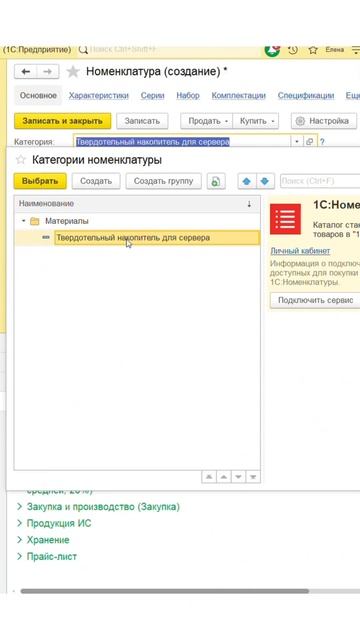Click the Категория input field

click(x=182, y=142)
